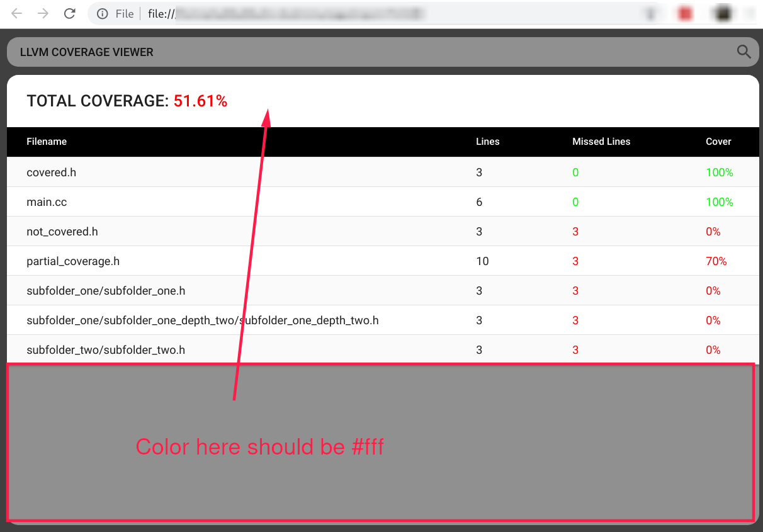Click the red extension icon in toolbar
Screen dimensions: 763x532
pos(686,14)
